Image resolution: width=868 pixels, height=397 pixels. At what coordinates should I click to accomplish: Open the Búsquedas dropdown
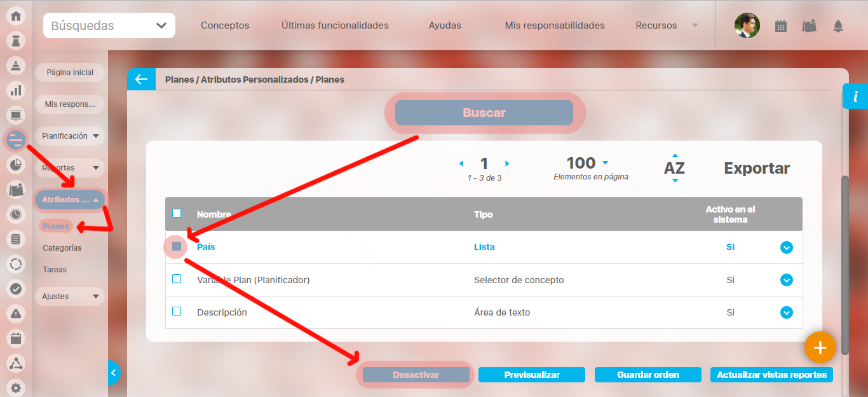click(x=109, y=25)
